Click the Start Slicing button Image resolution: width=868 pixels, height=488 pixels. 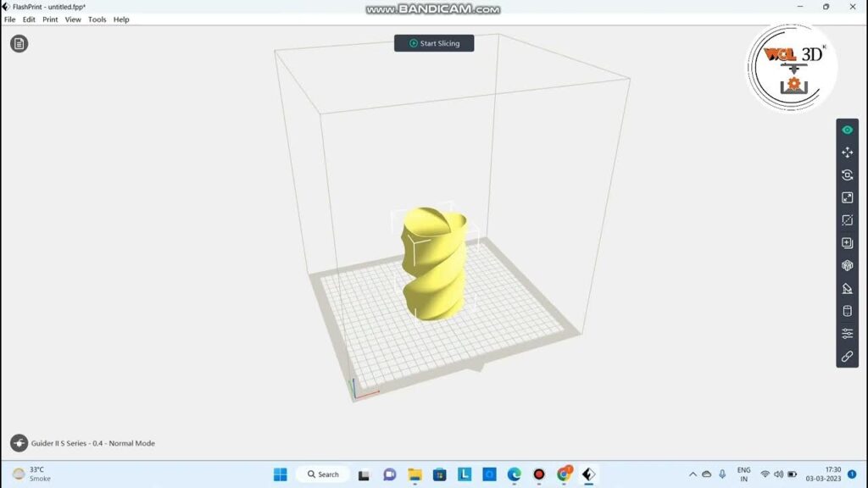434,43
